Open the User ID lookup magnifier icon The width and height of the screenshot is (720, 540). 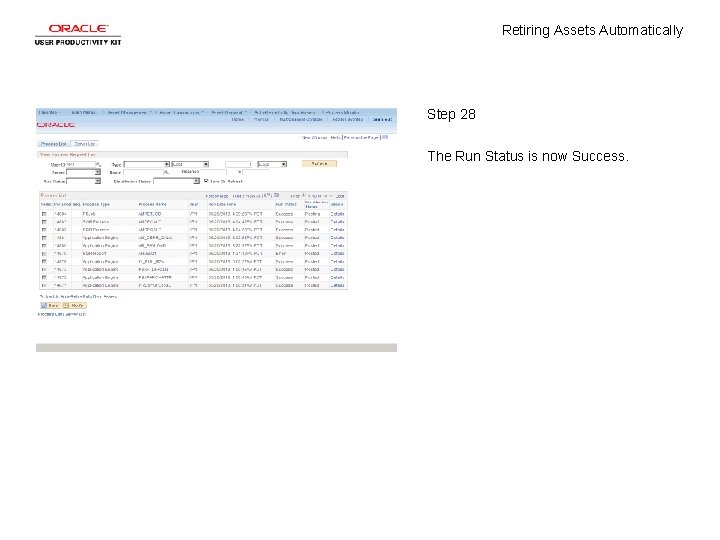pyautogui.click(x=98, y=164)
